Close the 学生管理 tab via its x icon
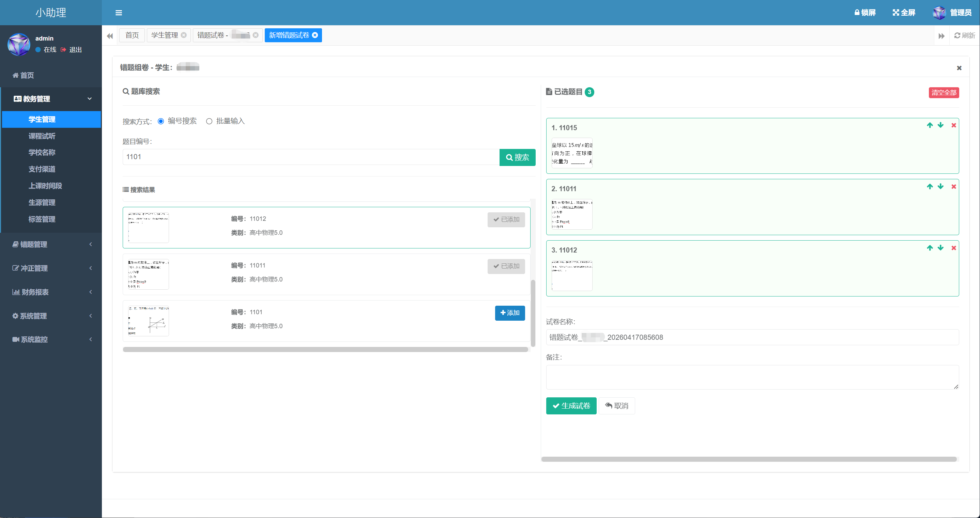Viewport: 980px width, 518px height. point(184,35)
